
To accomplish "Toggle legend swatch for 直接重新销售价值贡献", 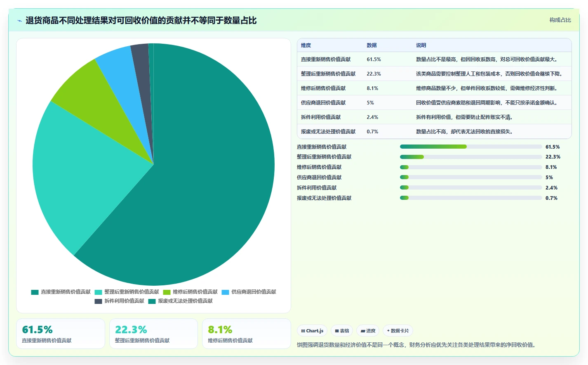I will pos(35,292).
